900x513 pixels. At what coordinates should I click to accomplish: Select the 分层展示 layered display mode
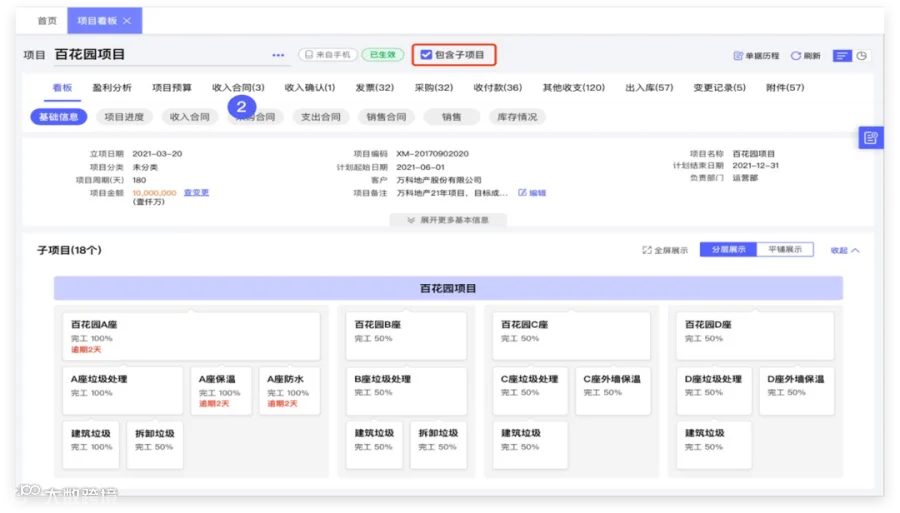click(x=728, y=250)
